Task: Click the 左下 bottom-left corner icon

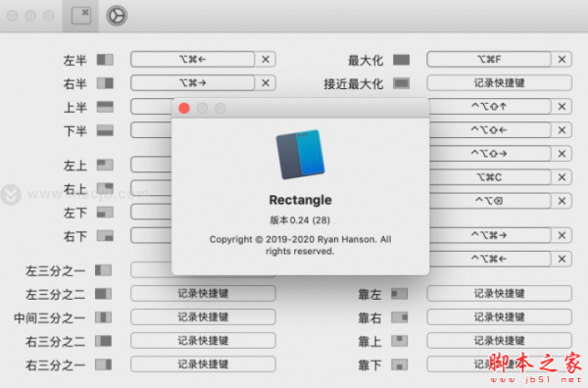Action: 105,213
